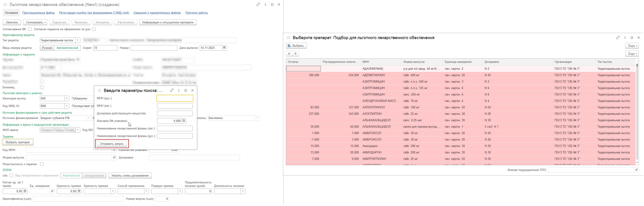Select Ручной recipe number entry
This screenshot has height=206, width=644.
point(47,48)
